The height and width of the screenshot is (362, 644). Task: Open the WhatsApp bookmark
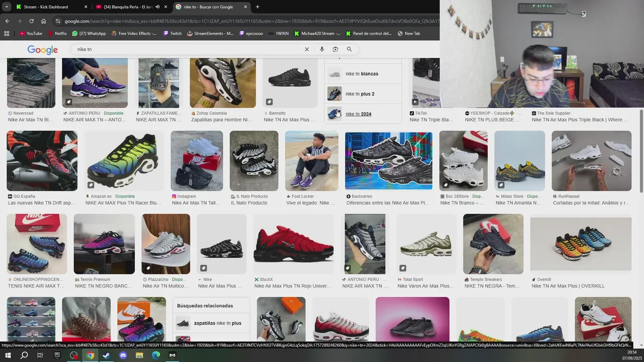coord(89,34)
